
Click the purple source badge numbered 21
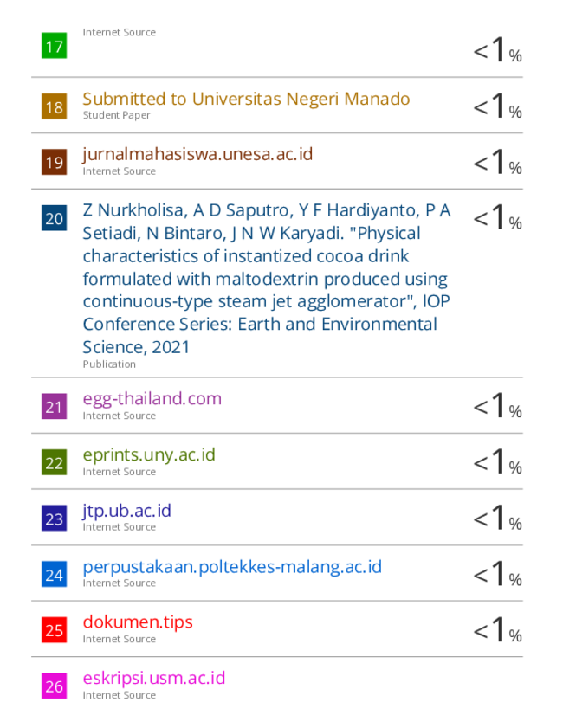[x=54, y=406]
